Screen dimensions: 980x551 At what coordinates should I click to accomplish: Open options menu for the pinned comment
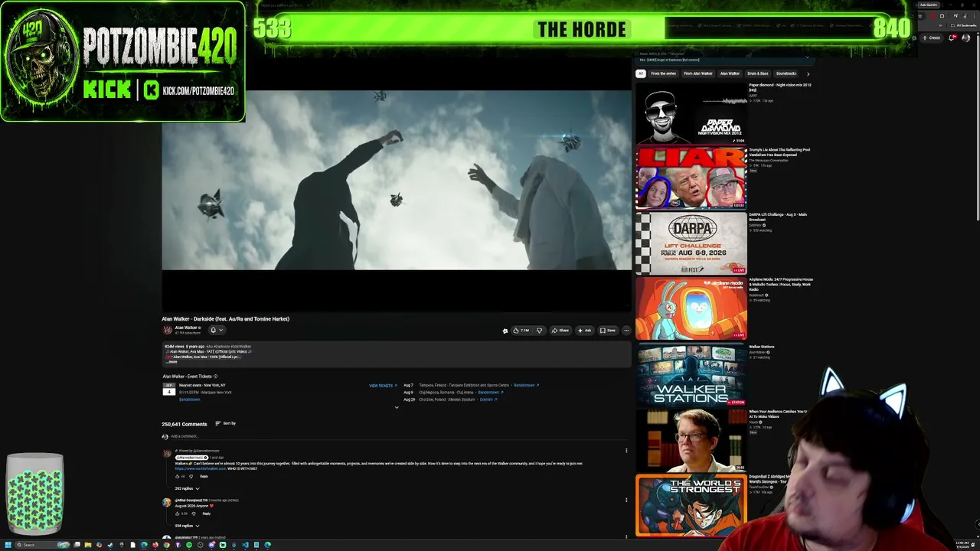pyautogui.click(x=626, y=451)
